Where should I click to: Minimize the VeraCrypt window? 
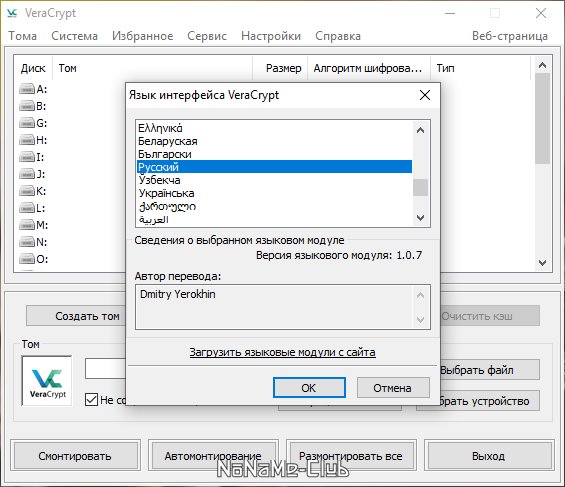pyautogui.click(x=450, y=13)
